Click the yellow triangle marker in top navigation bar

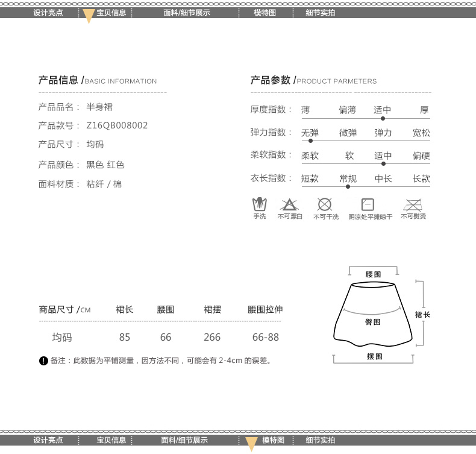pos(89,16)
